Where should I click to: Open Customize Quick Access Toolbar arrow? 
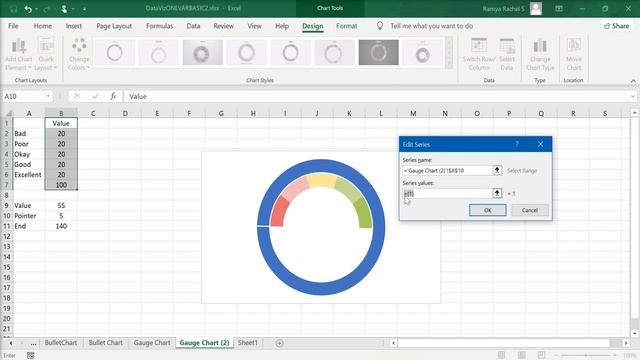pos(84,9)
